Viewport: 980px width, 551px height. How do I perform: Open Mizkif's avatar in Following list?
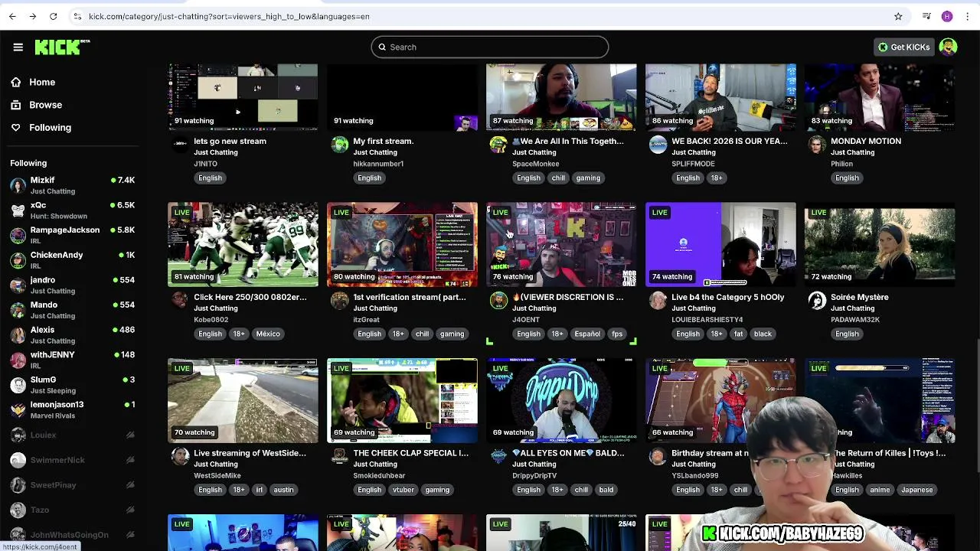pyautogui.click(x=18, y=185)
